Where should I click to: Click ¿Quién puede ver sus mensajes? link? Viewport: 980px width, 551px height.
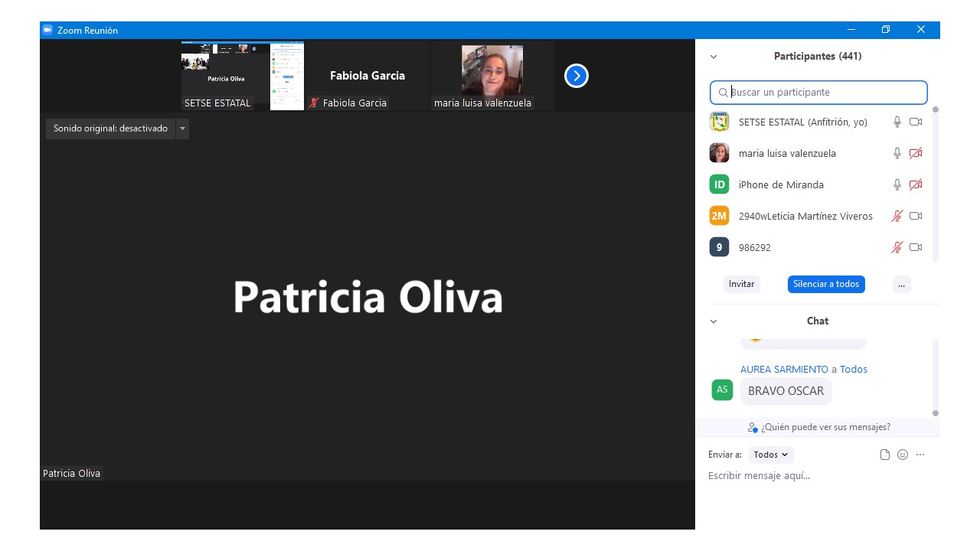pos(825,427)
